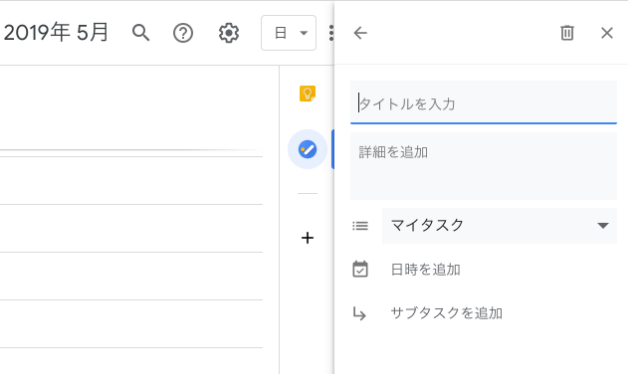Screen dimensions: 628x374
Task: Close the task panel
Action: point(607,33)
